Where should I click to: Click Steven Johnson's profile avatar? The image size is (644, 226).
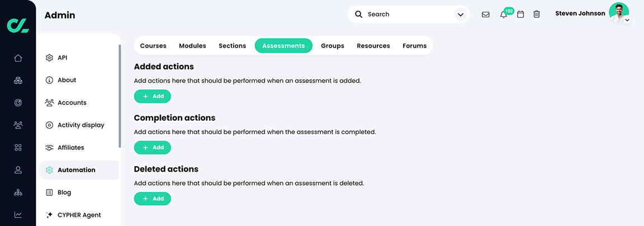[x=618, y=12]
